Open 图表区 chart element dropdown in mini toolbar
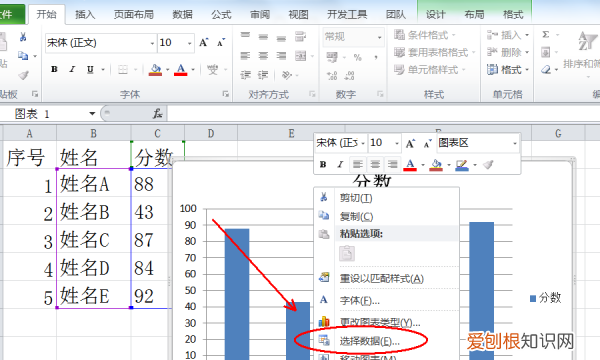Image resolution: width=600 pixels, height=360 pixels. 515,143
